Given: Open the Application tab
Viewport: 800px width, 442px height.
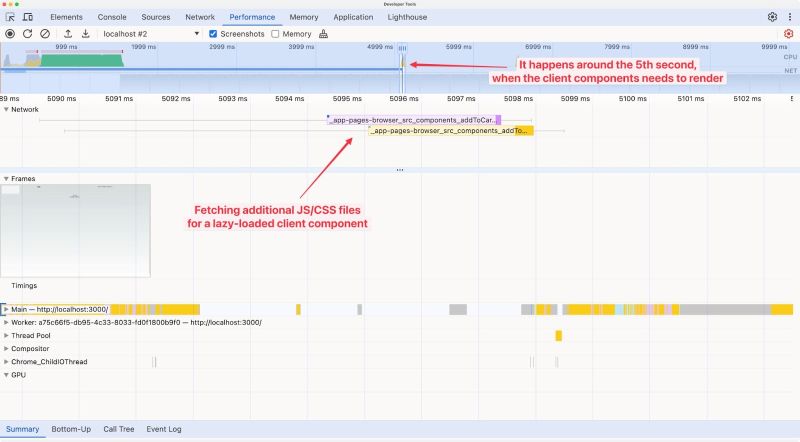Looking at the screenshot, I should pyautogui.click(x=353, y=17).
